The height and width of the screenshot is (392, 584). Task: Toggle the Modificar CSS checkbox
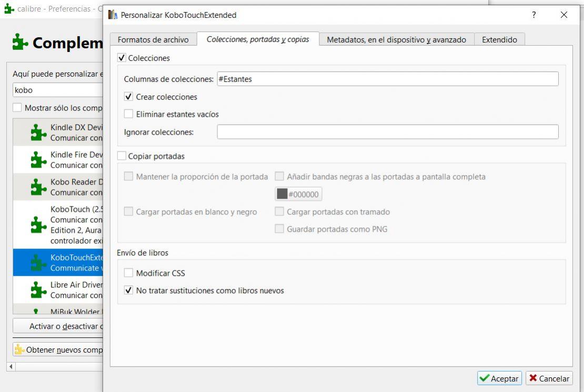(129, 273)
